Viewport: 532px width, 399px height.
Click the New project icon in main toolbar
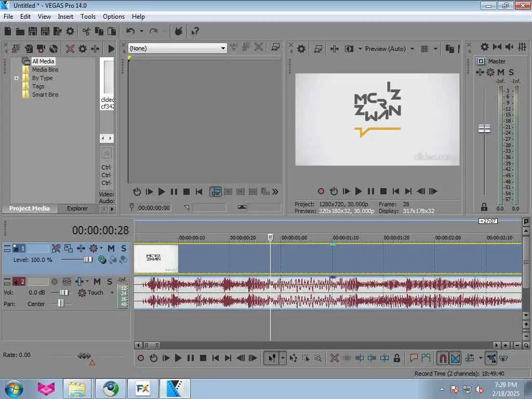[x=8, y=32]
